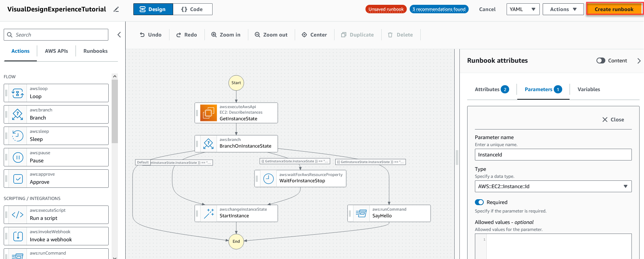
Task: Open the Type data type dropdown
Action: 553,186
